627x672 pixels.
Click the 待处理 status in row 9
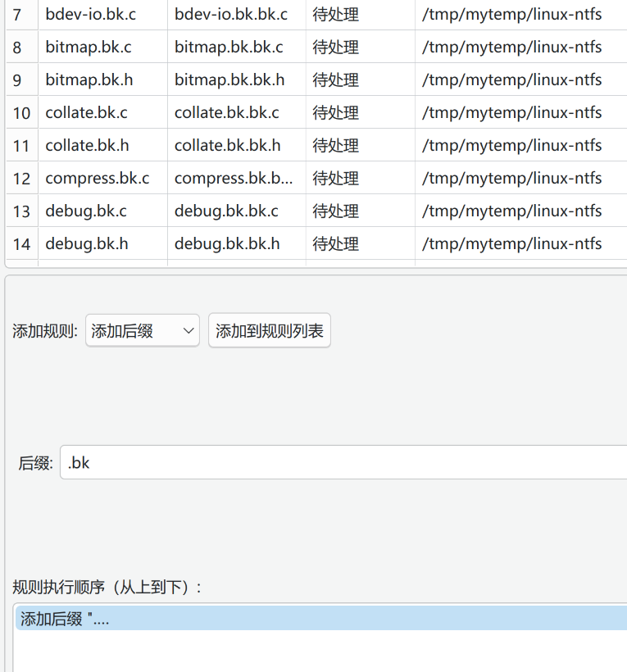361,79
